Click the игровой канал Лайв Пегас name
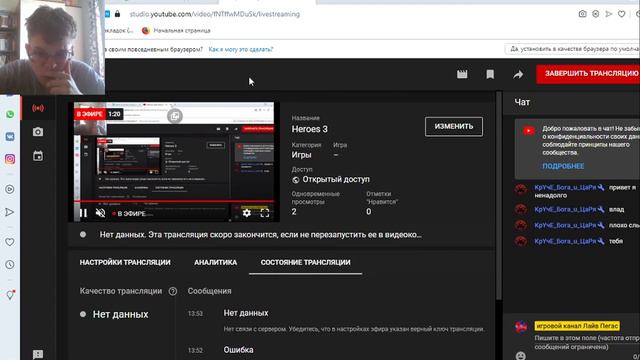The width and height of the screenshot is (640, 360). 577,326
